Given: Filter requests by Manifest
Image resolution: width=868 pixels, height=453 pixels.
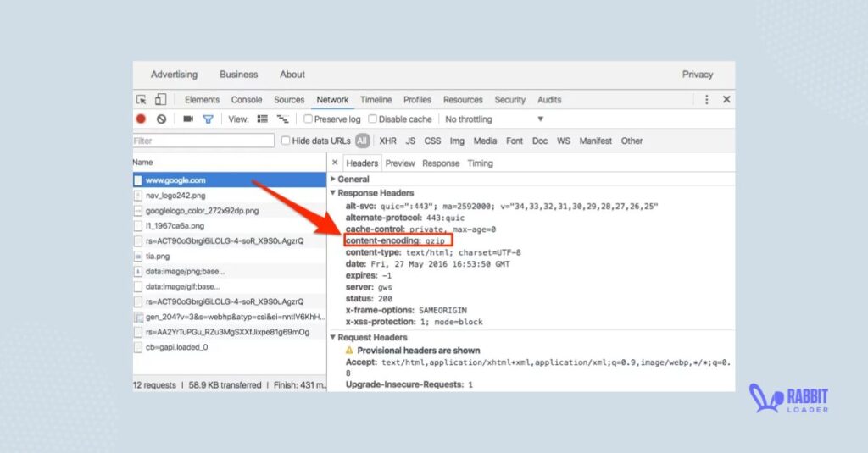Looking at the screenshot, I should (x=596, y=141).
